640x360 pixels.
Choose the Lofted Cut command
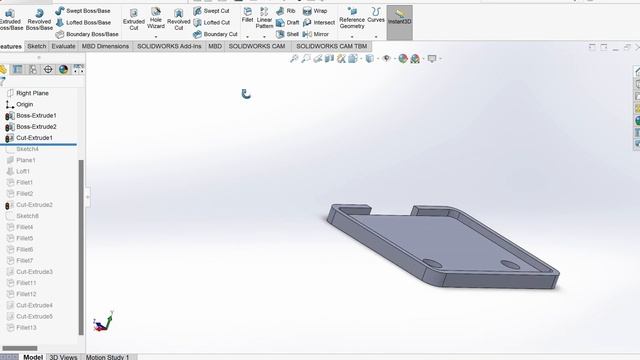(x=211, y=22)
